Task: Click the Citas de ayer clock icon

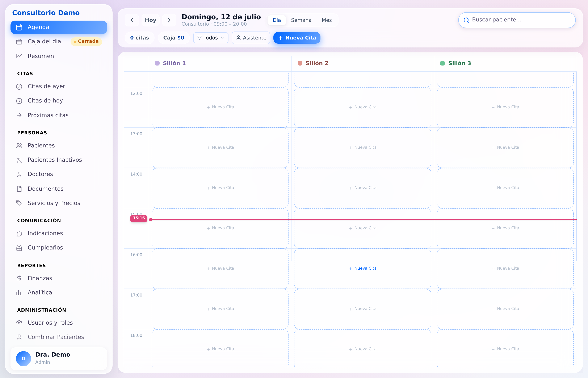Action: (19, 87)
